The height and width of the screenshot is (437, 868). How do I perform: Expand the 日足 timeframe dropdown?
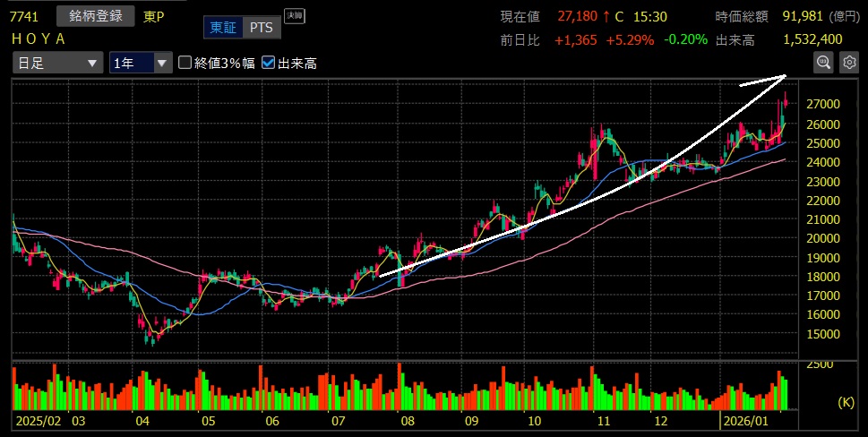57,63
